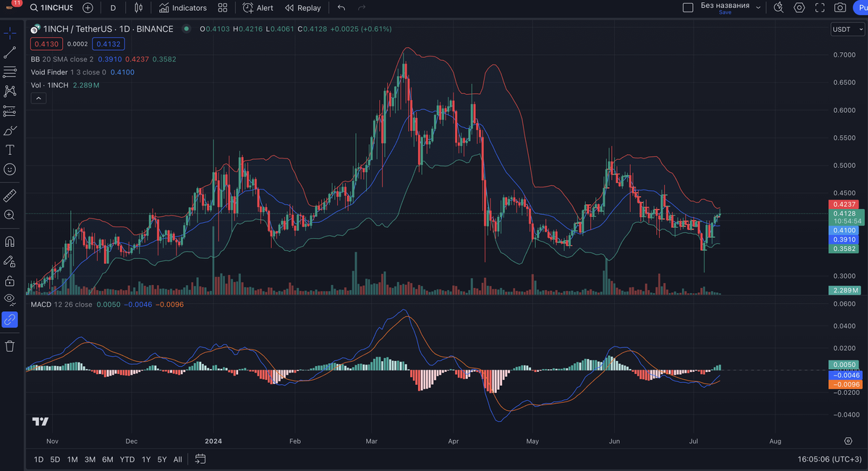The width and height of the screenshot is (868, 471).
Task: Collapse the indicator legend arrow
Action: tap(38, 98)
